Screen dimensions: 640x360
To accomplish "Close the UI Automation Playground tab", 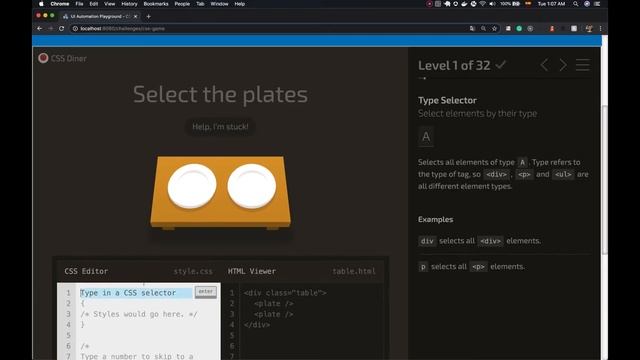I will [x=136, y=16].
